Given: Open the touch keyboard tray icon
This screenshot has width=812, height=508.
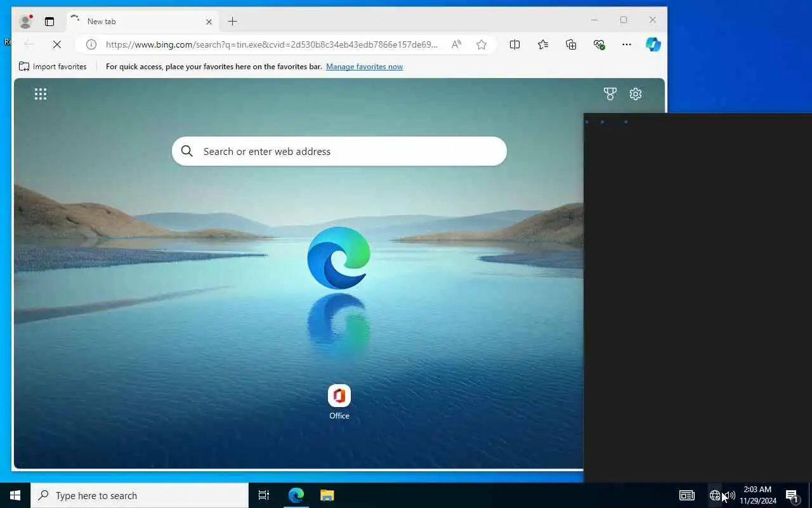Looking at the screenshot, I should pyautogui.click(x=687, y=495).
